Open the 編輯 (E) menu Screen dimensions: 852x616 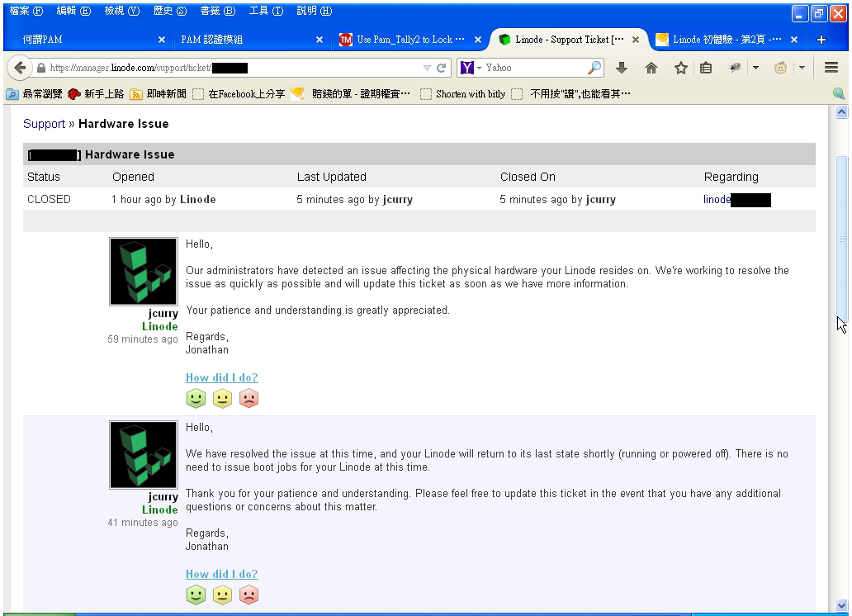73,11
